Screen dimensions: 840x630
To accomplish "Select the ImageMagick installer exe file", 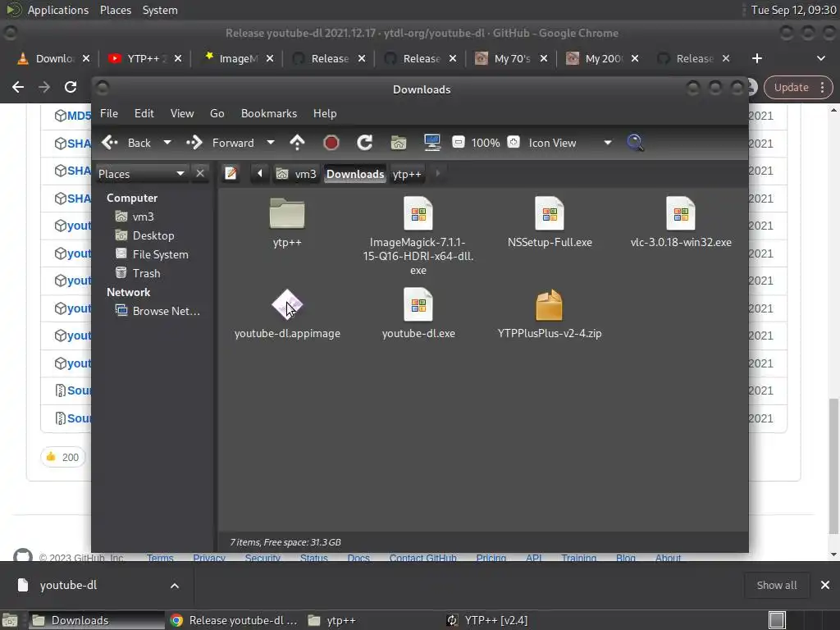I will tap(418, 213).
